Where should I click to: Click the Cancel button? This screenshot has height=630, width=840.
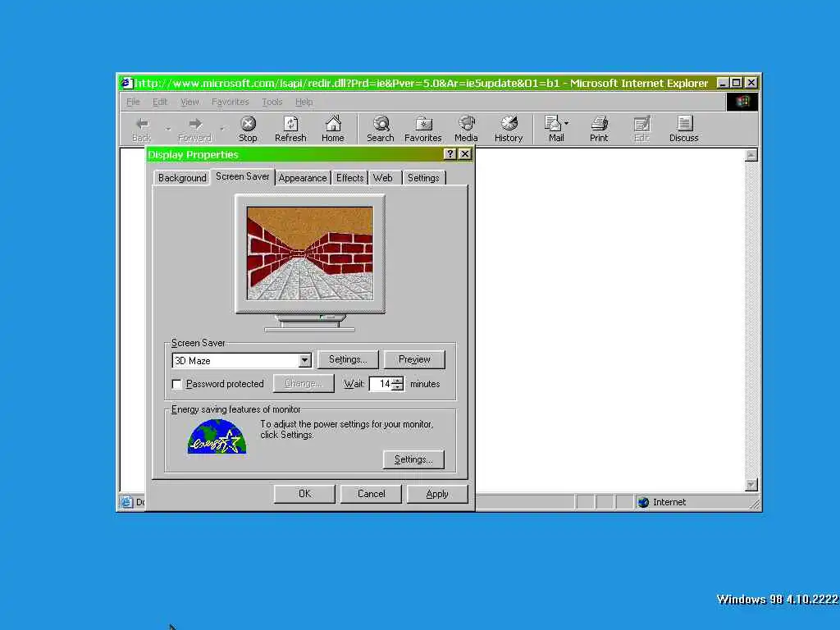point(372,494)
